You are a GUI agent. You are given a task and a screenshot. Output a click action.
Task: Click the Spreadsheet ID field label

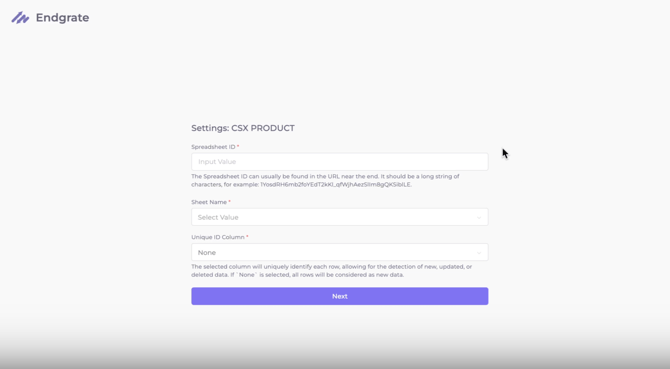point(213,147)
